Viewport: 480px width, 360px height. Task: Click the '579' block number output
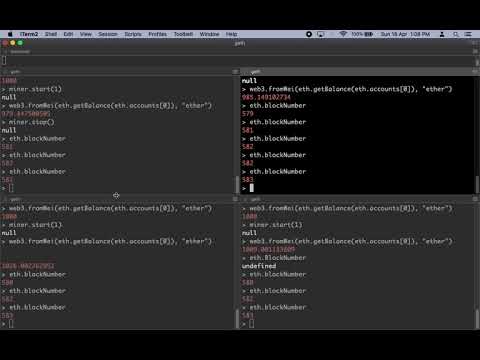(248, 114)
